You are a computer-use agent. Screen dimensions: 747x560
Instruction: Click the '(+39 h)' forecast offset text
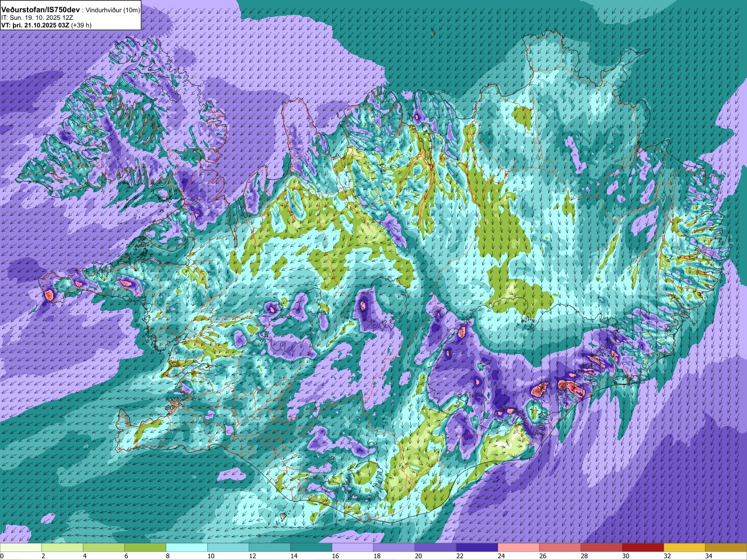coord(81,25)
